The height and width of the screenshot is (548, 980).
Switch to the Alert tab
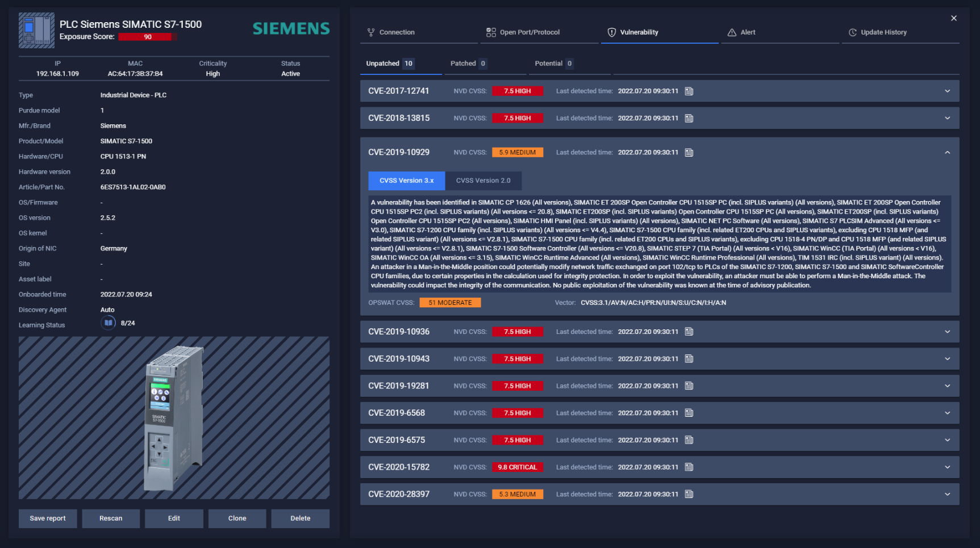coord(780,32)
